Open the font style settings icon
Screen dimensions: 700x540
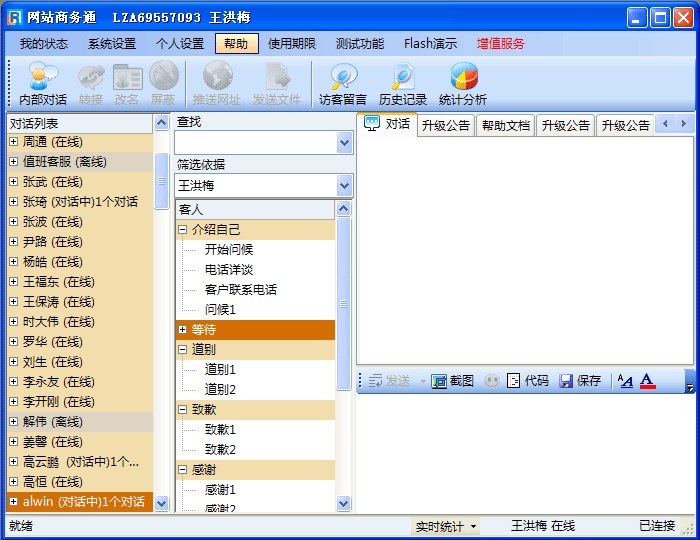625,381
